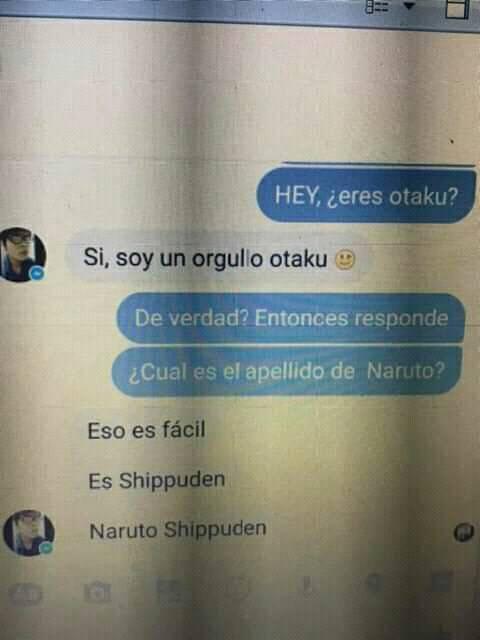The width and height of the screenshot is (480, 640).
Task: Click the seen-indicator avatar right of "Naruto Shippuden"
Action: 464,532
